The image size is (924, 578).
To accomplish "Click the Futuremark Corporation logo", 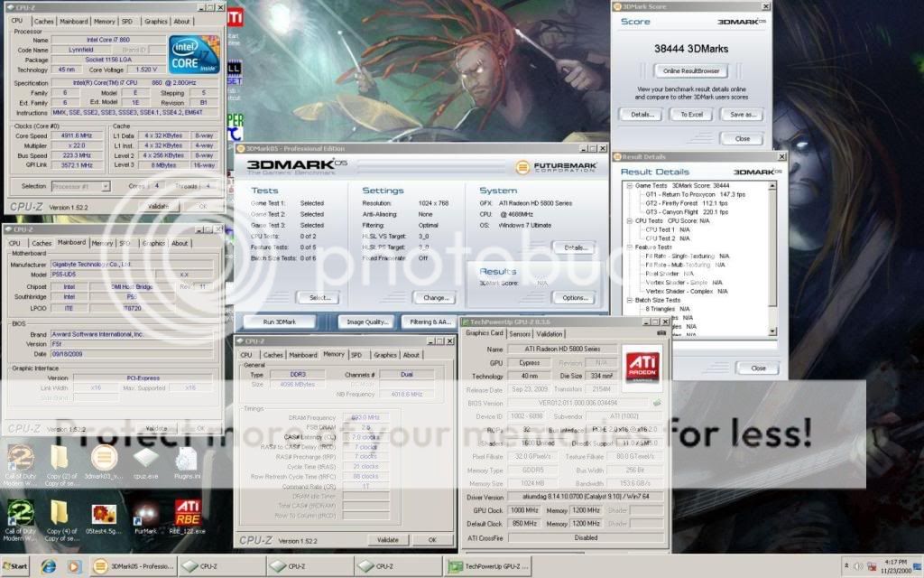I will 556,167.
